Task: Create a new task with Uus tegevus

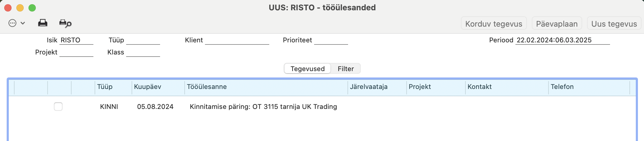Action: click(614, 24)
